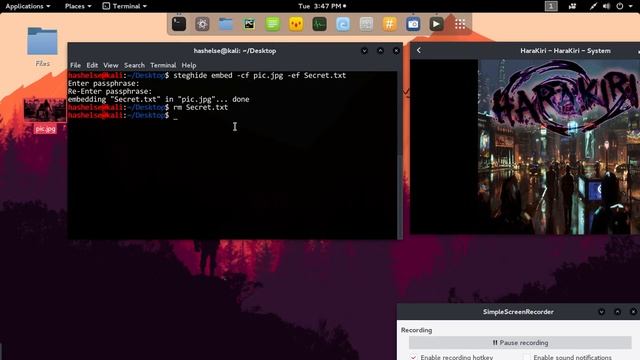Toggle the Enable recording hotkey checkbox
Image resolution: width=640 pixels, height=360 pixels.
[x=413, y=357]
